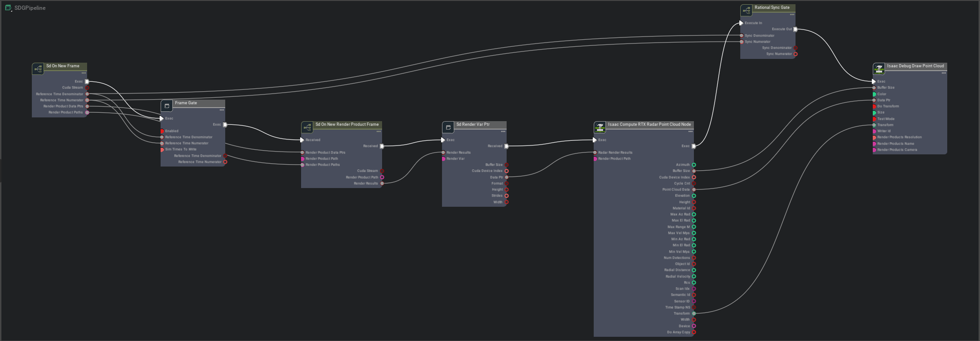Viewport: 980px width, 341px height.
Task: Click the Max Vel Mps output pin
Action: pyautogui.click(x=694, y=233)
